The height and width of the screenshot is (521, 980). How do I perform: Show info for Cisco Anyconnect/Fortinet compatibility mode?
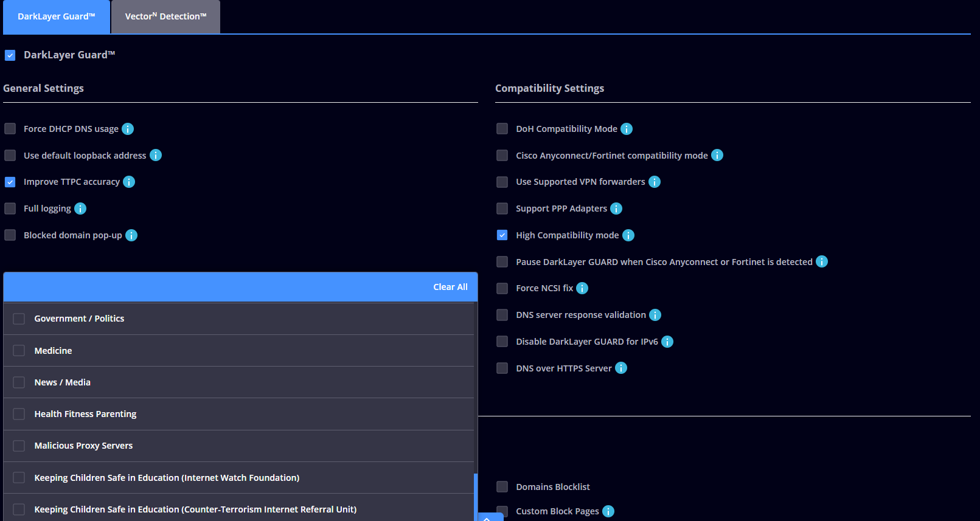coord(717,155)
